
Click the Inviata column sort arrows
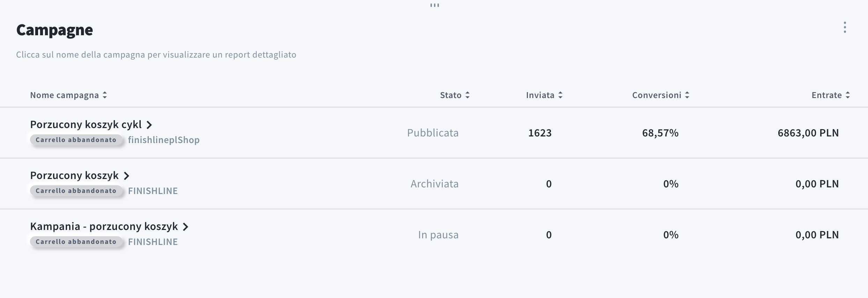click(560, 95)
